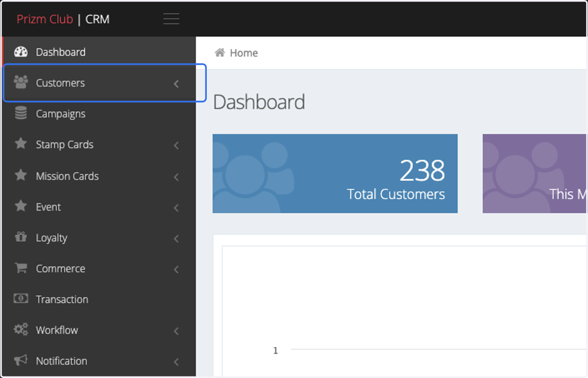
Task: Open the Customers menu item
Action: click(99, 83)
